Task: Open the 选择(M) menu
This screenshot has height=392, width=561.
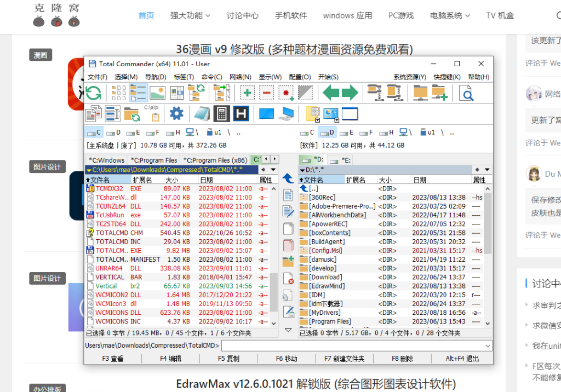Action: pos(126,77)
